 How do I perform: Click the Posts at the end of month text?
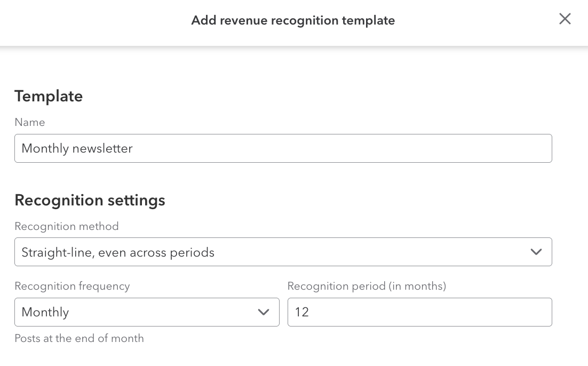(x=79, y=338)
